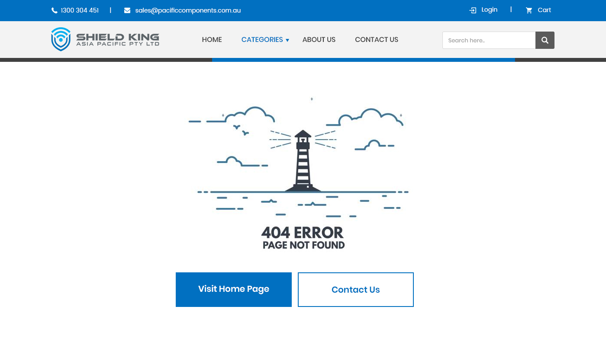Screen dimensions: 606x364
Task: Click the Shield King Asia Pacific logo text
Action: pyautogui.click(x=118, y=39)
